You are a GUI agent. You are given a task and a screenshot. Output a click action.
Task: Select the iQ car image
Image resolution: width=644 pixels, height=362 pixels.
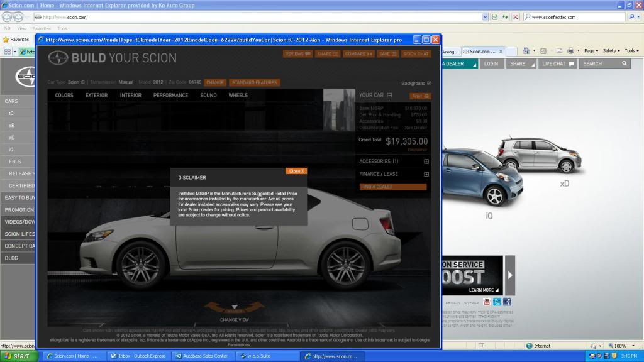point(482,177)
